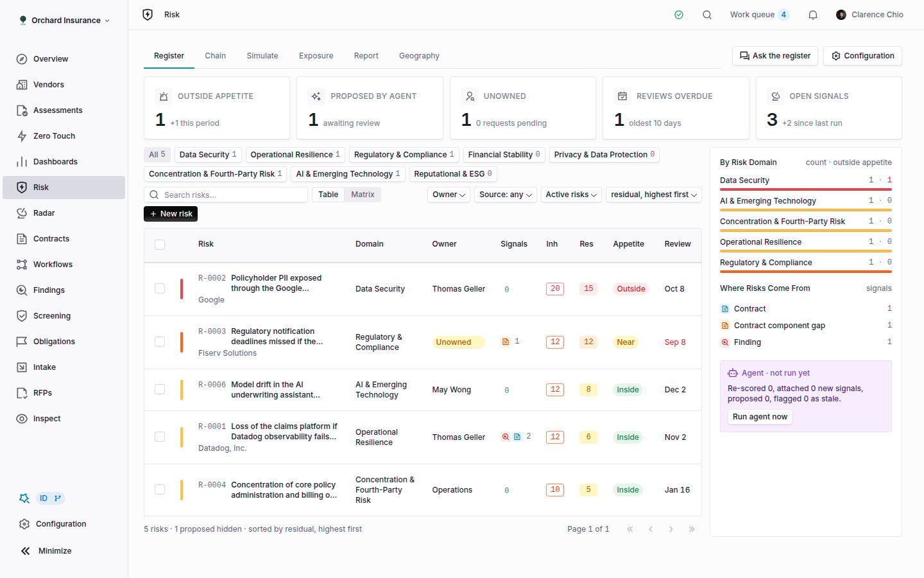Select the Screening shield icon
The width and height of the screenshot is (924, 578).
pyautogui.click(x=22, y=316)
